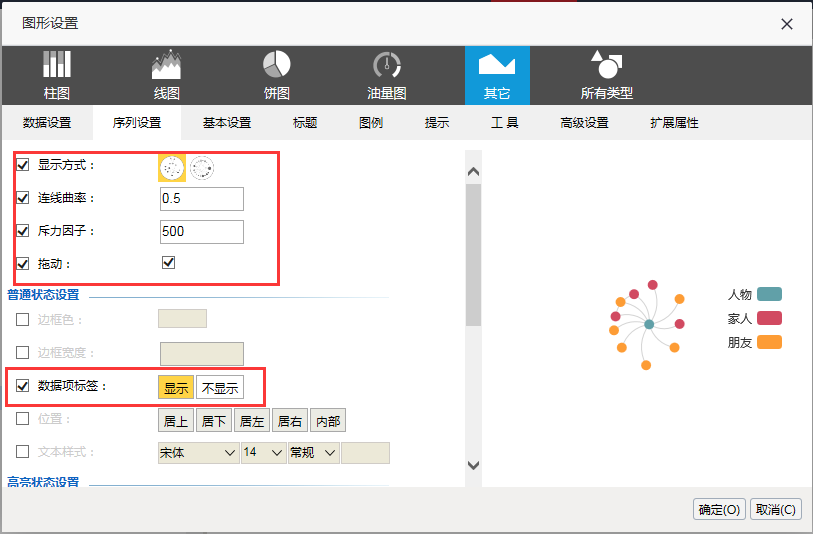Select the 饼图 pie chart type
The height and width of the screenshot is (534, 813).
276,76
